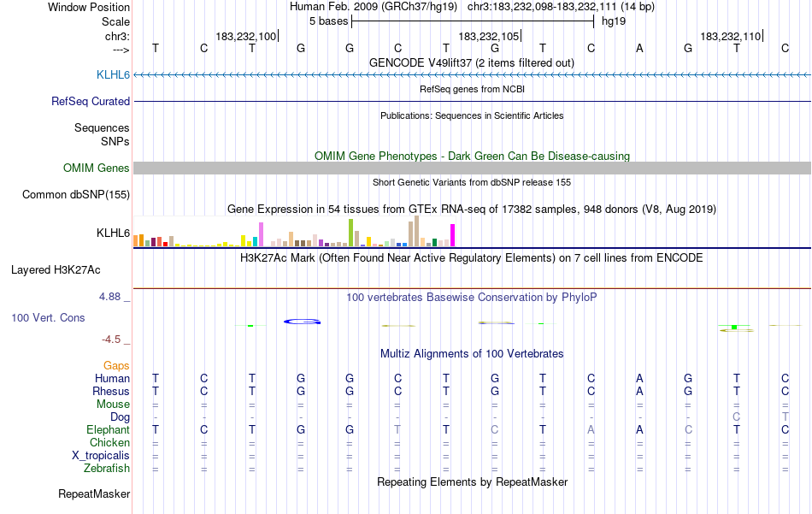Select the Gaps label in Multiz track
The height and width of the screenshot is (514, 812).
click(116, 365)
